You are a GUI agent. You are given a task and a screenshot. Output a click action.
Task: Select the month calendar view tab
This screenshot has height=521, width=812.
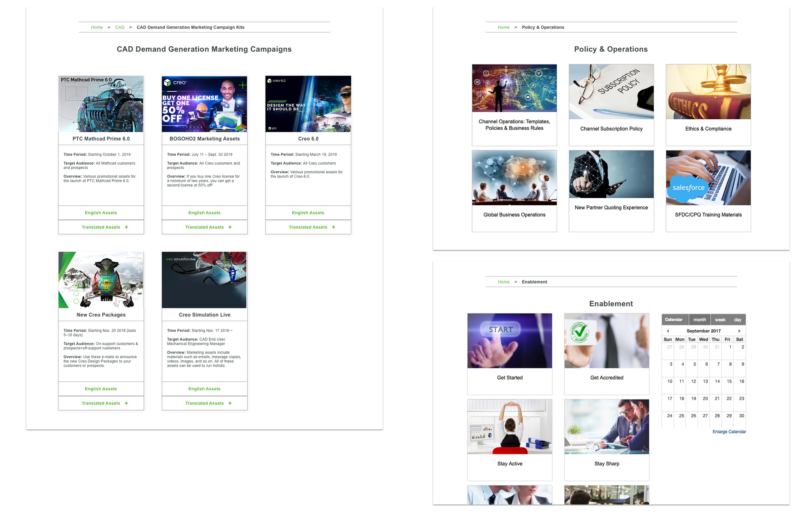coord(700,320)
